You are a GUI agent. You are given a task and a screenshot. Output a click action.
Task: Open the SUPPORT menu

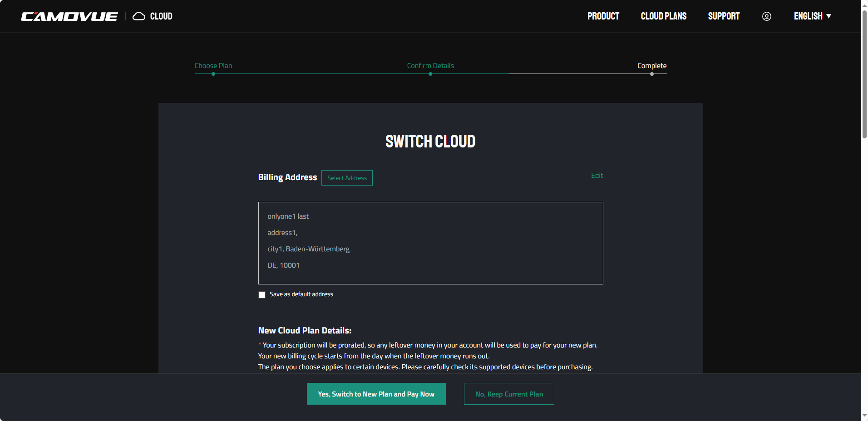724,16
